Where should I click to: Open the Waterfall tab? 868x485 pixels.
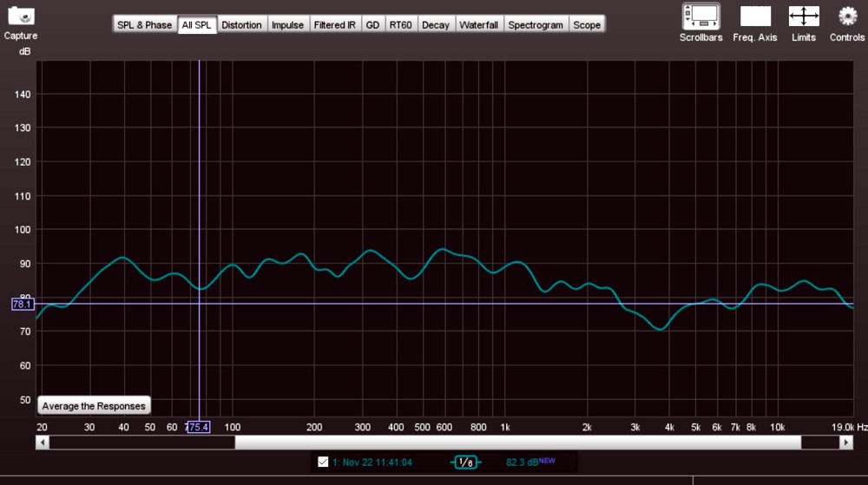click(479, 25)
